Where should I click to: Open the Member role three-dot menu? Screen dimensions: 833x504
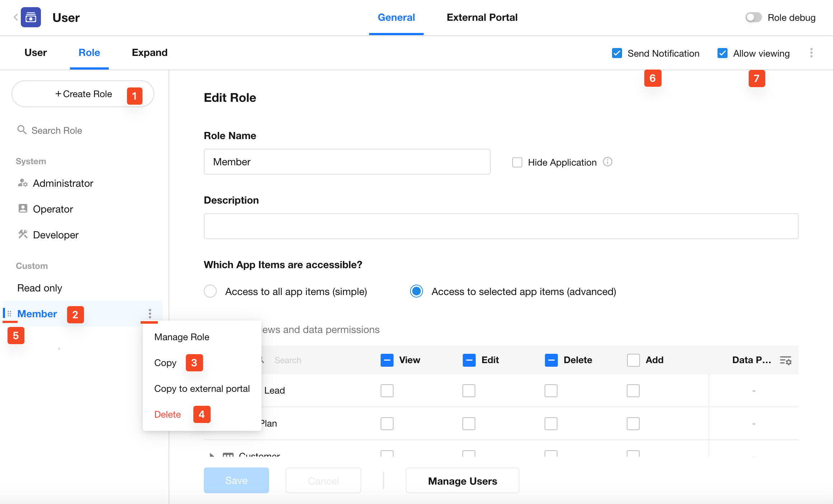[x=150, y=314]
